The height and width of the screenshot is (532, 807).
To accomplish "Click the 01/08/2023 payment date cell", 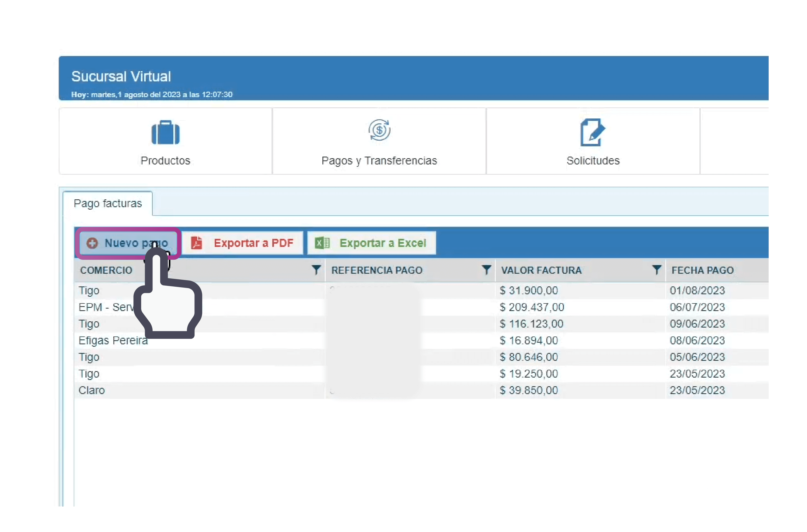I will (697, 290).
